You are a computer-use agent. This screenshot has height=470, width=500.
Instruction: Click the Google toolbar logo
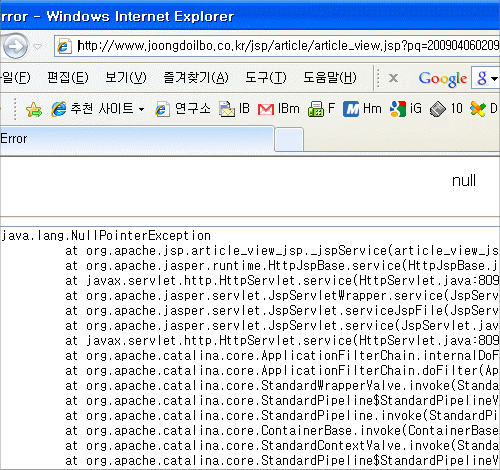coord(443,79)
